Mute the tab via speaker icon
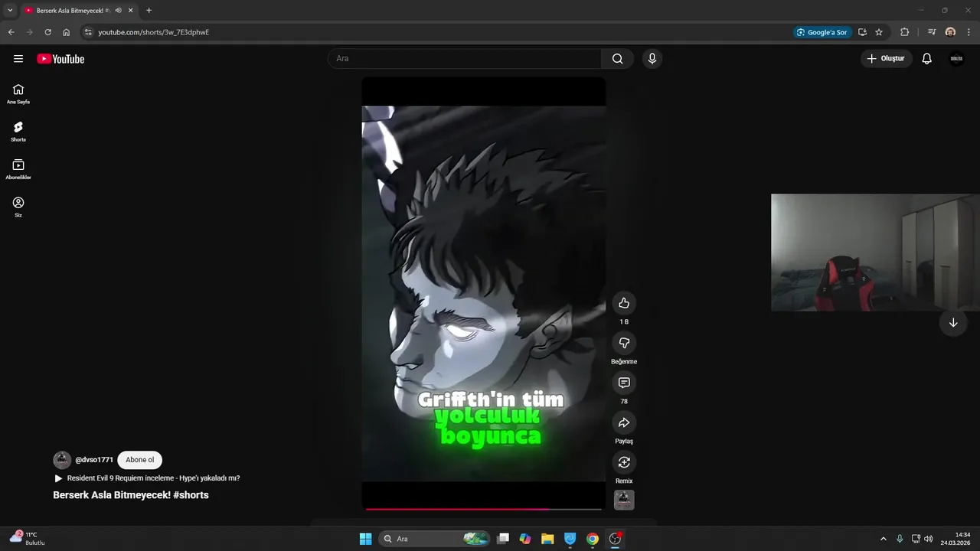The width and height of the screenshot is (980, 551). point(118,11)
